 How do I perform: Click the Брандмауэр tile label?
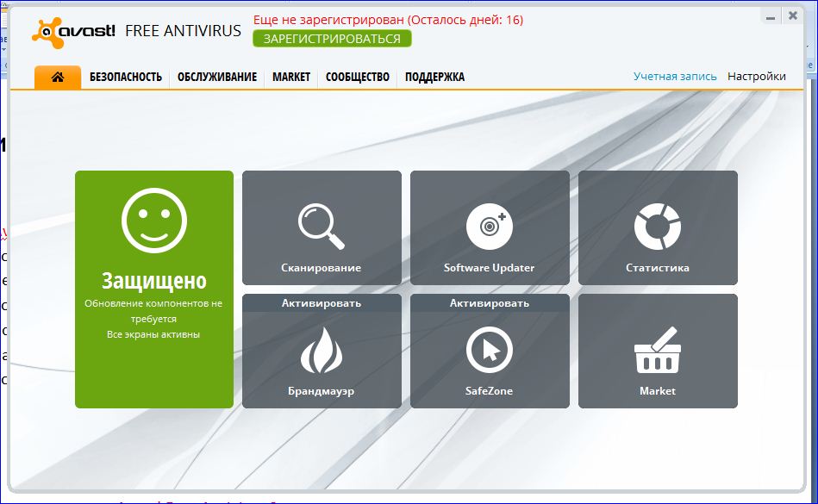pos(321,391)
